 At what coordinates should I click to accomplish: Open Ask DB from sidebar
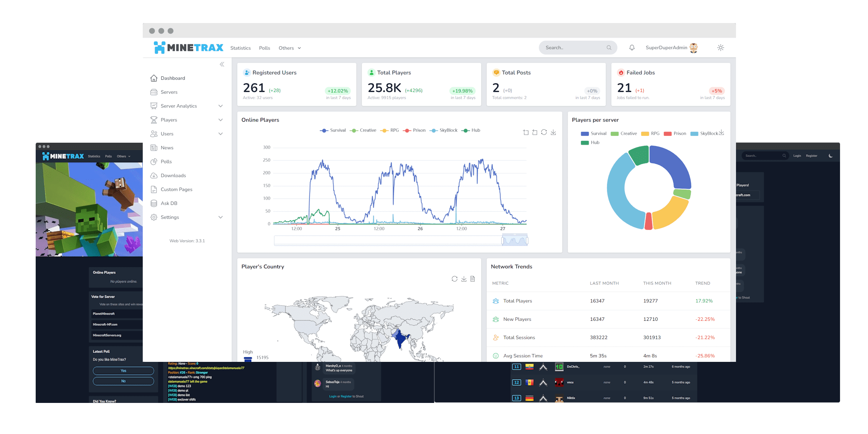click(169, 203)
